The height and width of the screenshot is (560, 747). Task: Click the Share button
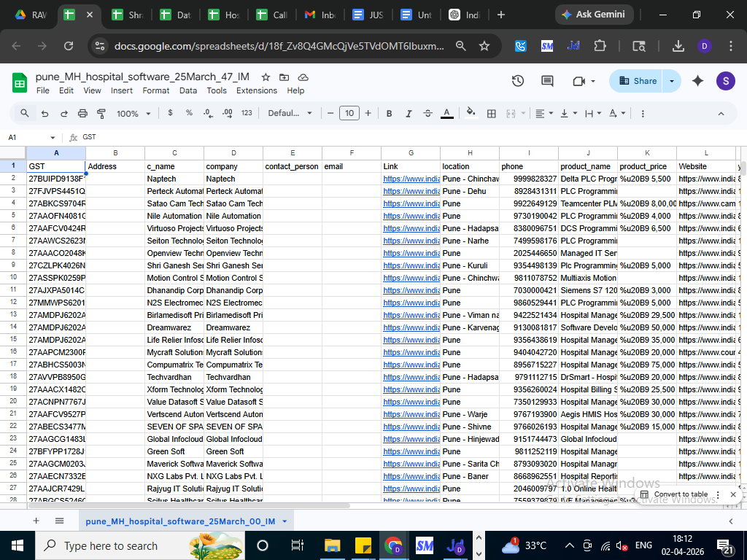click(x=637, y=81)
